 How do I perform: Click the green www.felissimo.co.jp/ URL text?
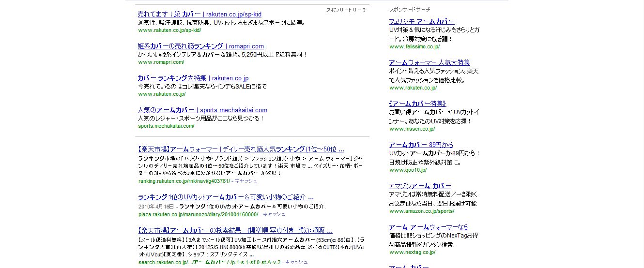point(414,46)
